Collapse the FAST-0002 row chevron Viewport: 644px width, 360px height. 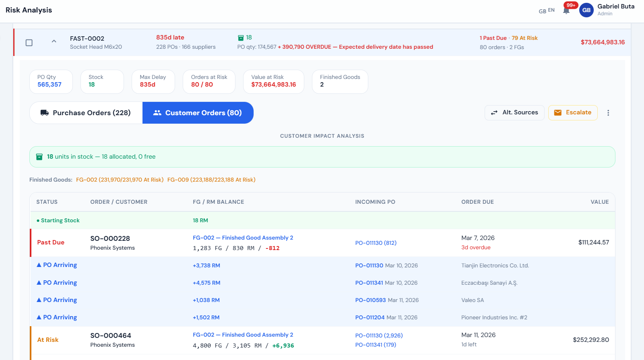(54, 41)
